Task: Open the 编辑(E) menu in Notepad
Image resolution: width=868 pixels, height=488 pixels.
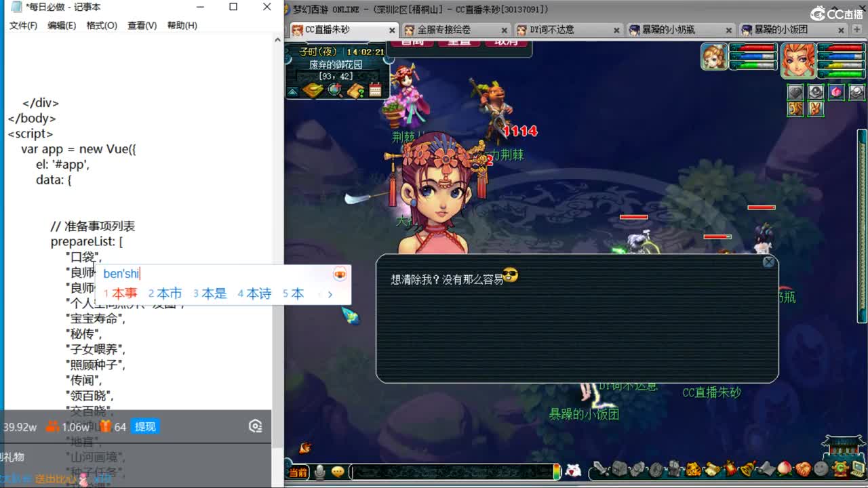Action: pos(62,25)
